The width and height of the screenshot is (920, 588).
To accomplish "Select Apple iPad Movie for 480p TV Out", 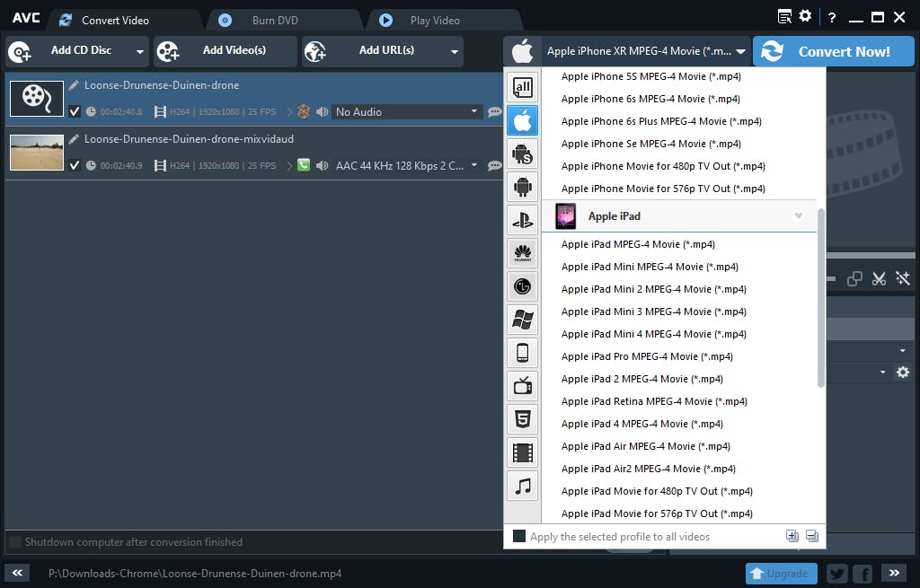I will [657, 491].
